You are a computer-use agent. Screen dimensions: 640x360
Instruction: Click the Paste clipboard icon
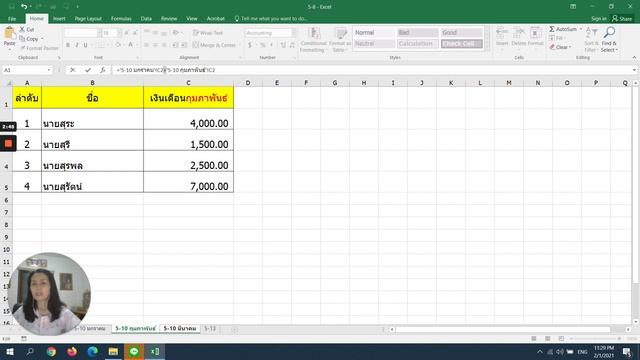9,33
